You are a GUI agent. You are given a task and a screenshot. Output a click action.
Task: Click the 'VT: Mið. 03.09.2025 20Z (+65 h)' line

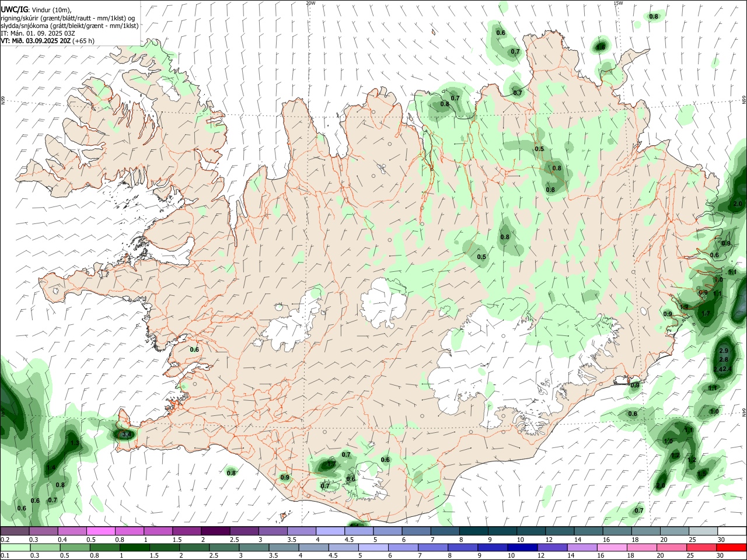[x=48, y=41]
